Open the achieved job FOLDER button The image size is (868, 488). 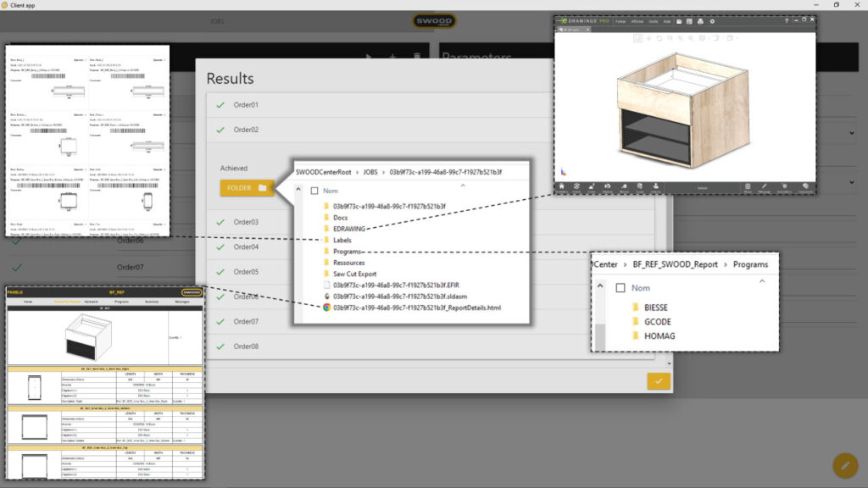(246, 187)
